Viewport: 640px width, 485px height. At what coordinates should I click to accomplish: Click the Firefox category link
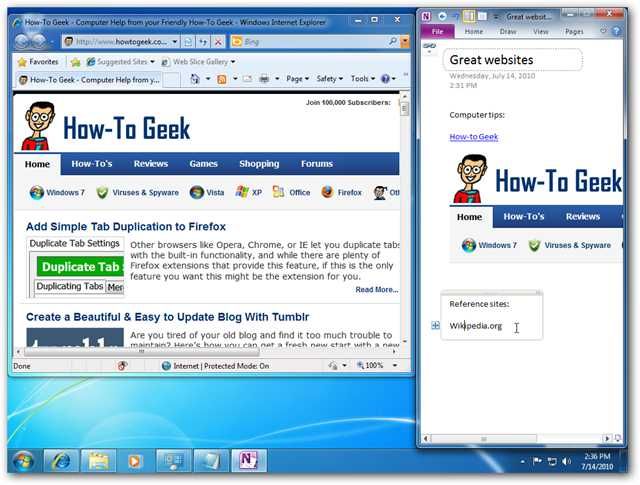click(342, 192)
